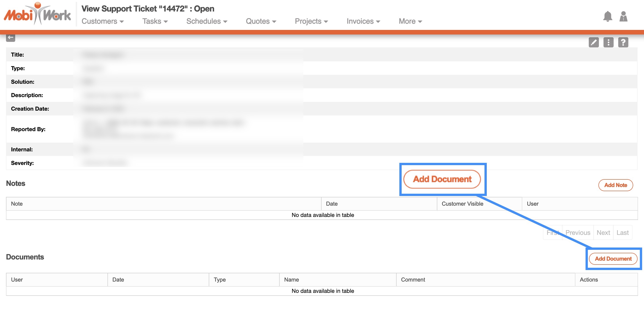
Task: Open the notifications bell icon
Action: [607, 17]
